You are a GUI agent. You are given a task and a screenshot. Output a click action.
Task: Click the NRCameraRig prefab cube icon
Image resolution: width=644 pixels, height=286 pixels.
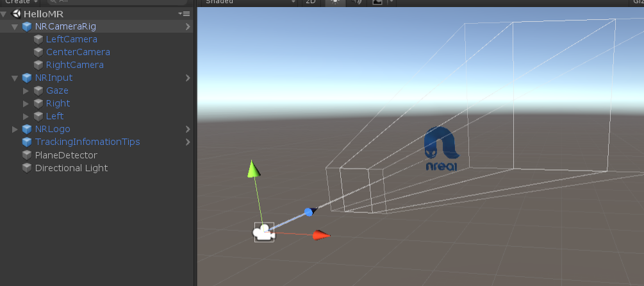pyautogui.click(x=27, y=27)
